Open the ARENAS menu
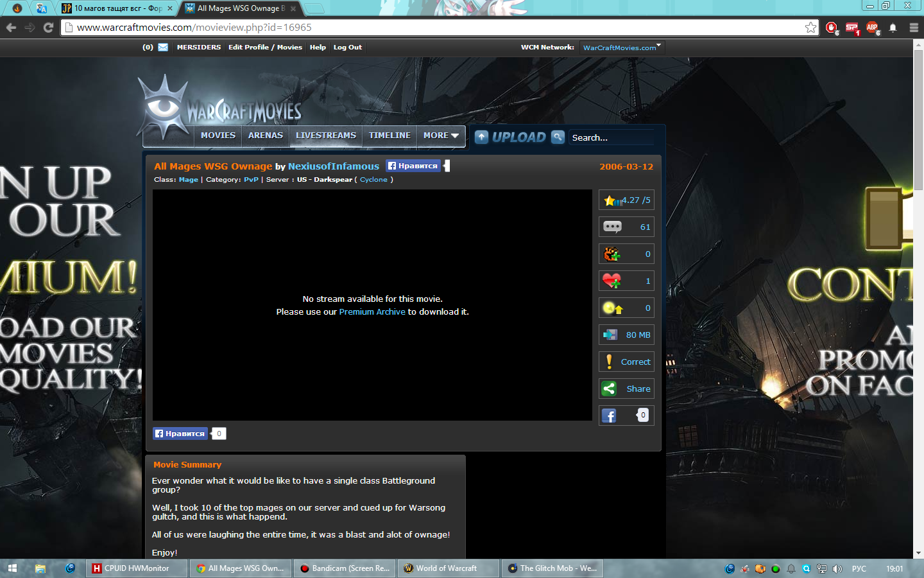Viewport: 924px width, 578px height. (266, 136)
